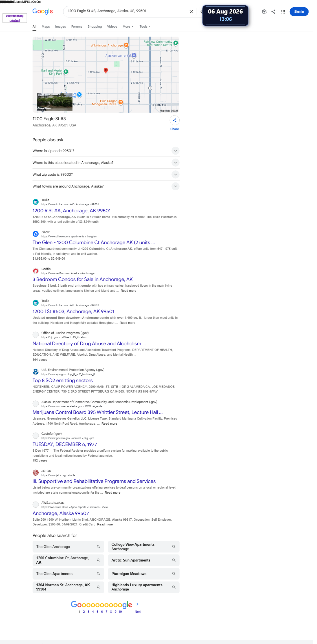Click Earl and Muriel King Park marker
Image resolution: width=317 pixels, height=644 pixels.
click(x=66, y=72)
